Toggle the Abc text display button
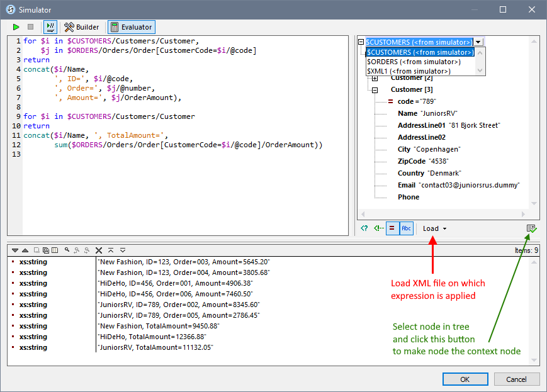 [x=406, y=228]
